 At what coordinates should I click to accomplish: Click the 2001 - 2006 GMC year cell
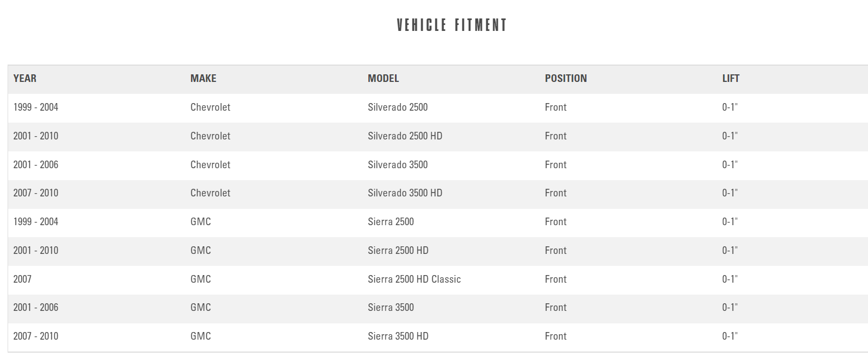tap(36, 308)
